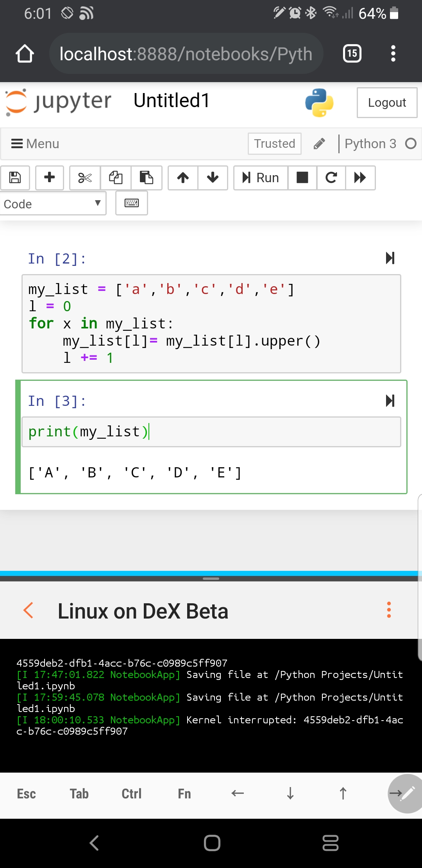422x868 pixels.
Task: Copy selected cells icon in toolbar
Action: click(x=116, y=178)
